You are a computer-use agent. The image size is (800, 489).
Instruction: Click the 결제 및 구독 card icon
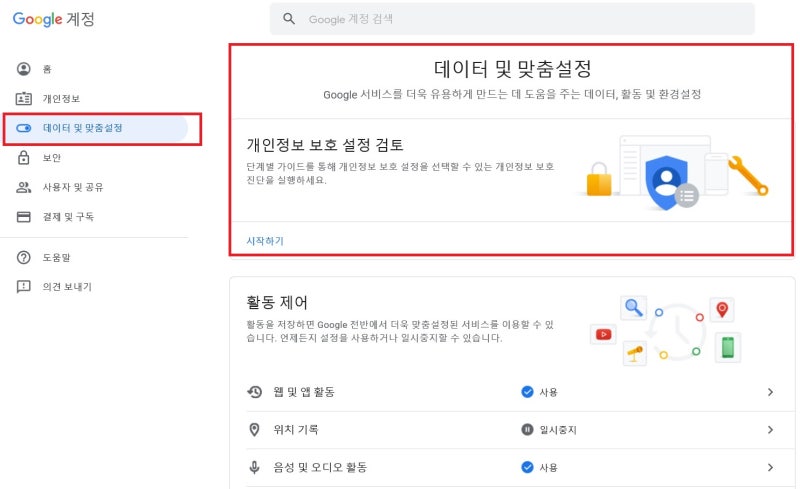(x=23, y=217)
